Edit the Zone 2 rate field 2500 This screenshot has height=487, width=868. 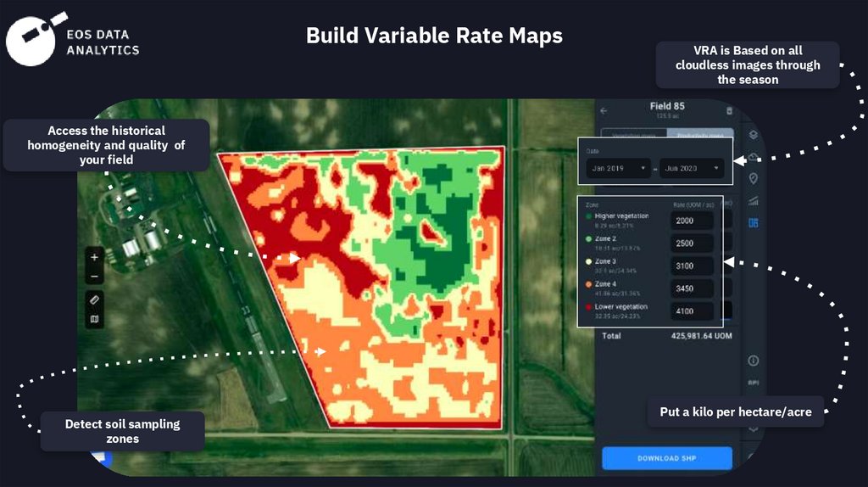(692, 243)
